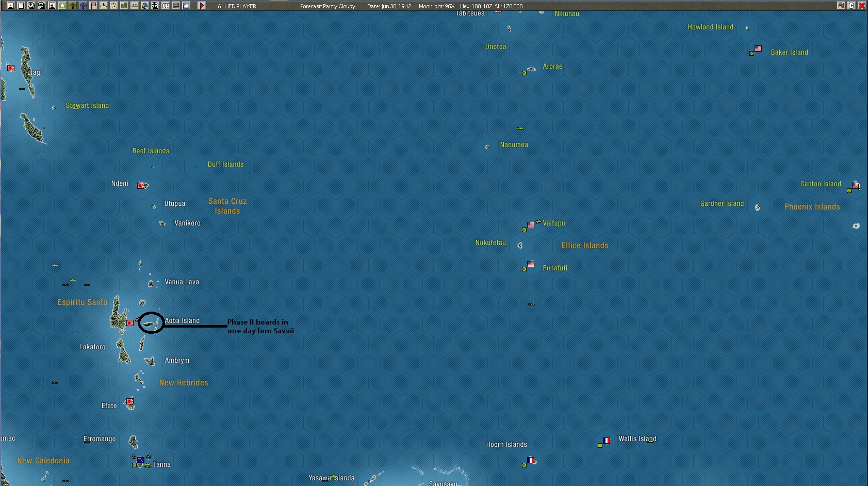Image resolution: width=868 pixels, height=486 pixels.
Task: Select the Australian flag base at Tanna
Action: pos(140,461)
